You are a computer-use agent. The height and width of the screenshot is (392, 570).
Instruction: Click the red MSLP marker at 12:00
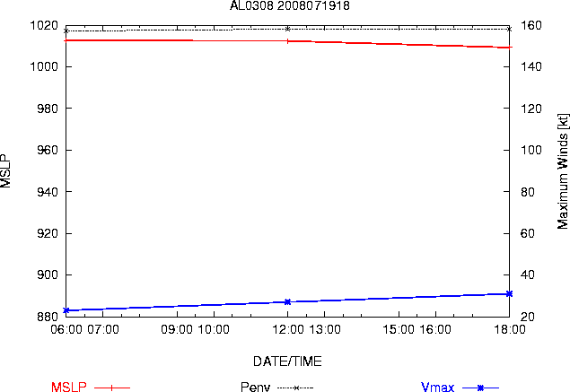pos(287,41)
